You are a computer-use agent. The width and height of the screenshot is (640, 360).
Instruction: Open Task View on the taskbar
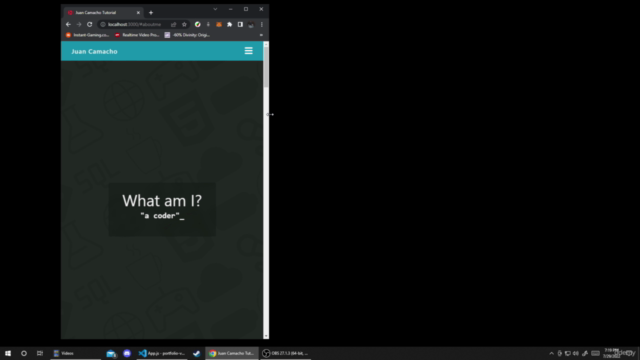click(40, 353)
